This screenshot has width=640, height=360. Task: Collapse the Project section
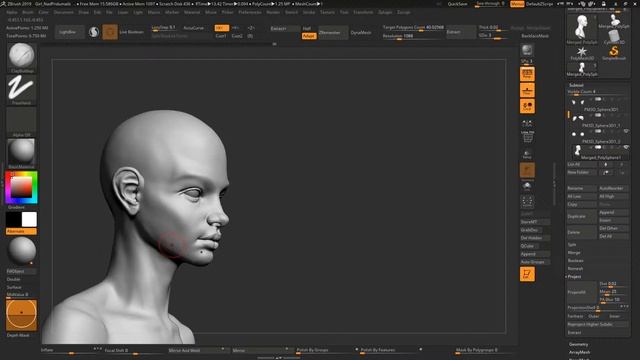[x=574, y=276]
